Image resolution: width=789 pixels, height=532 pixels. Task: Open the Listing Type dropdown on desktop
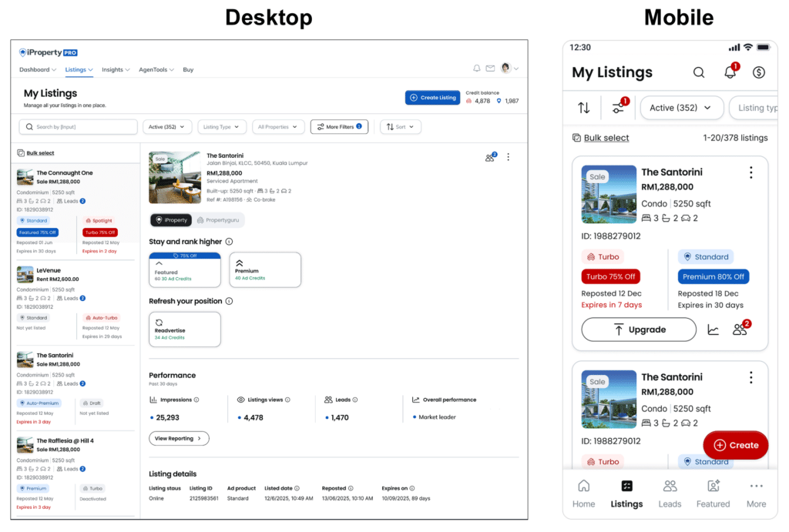click(222, 127)
